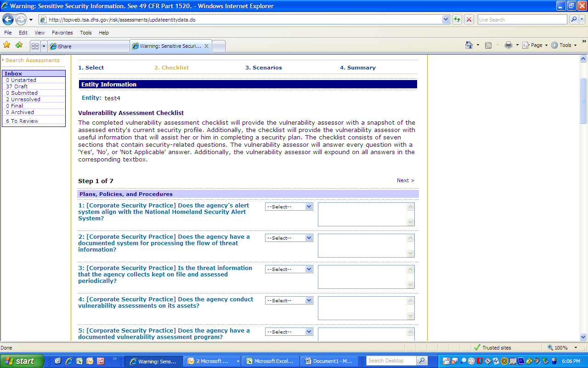
Task: Open Microsoft Excel from the taskbar
Action: coord(271,361)
